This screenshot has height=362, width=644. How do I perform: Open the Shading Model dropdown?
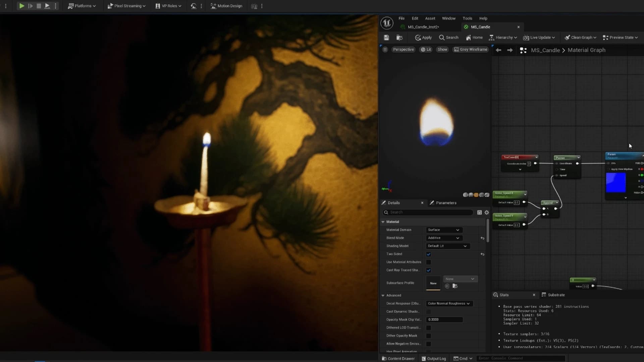(447, 246)
